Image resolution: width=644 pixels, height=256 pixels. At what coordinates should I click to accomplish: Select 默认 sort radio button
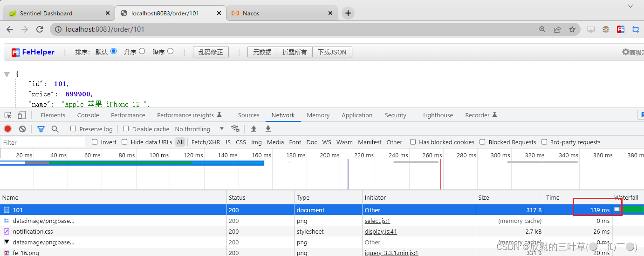(x=114, y=52)
